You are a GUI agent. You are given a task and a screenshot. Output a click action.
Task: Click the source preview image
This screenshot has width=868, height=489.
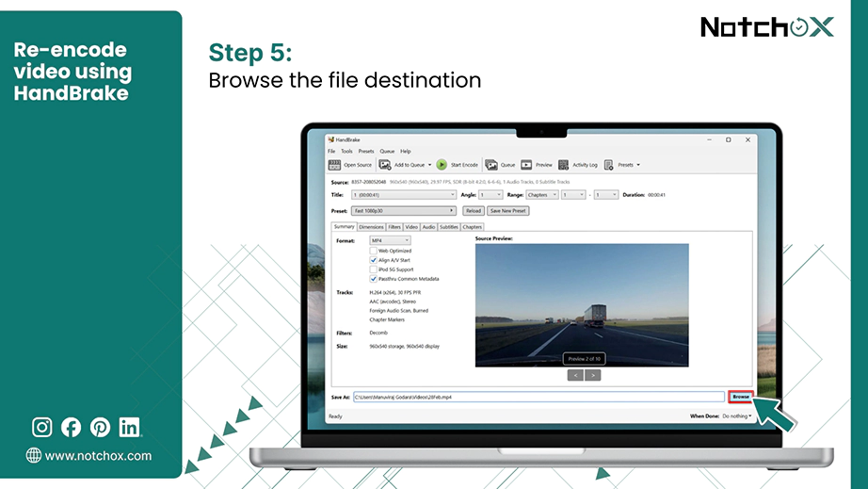coord(582,305)
